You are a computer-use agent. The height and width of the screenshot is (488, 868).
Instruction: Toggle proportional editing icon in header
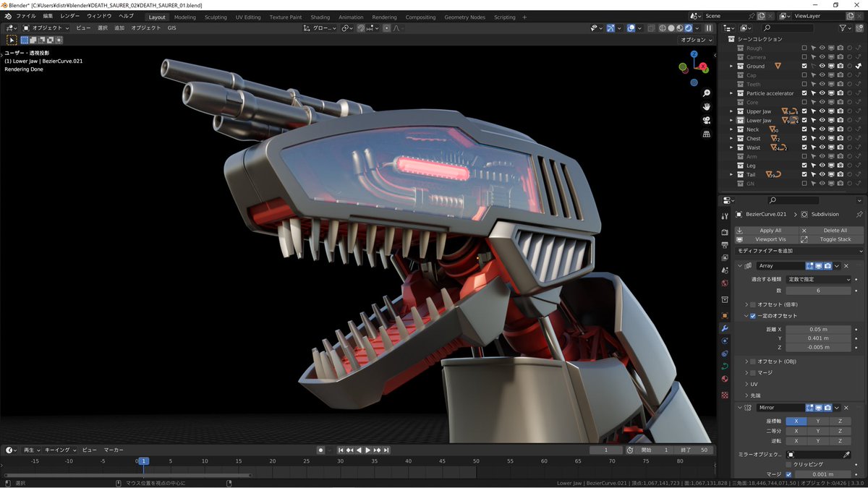pyautogui.click(x=386, y=28)
